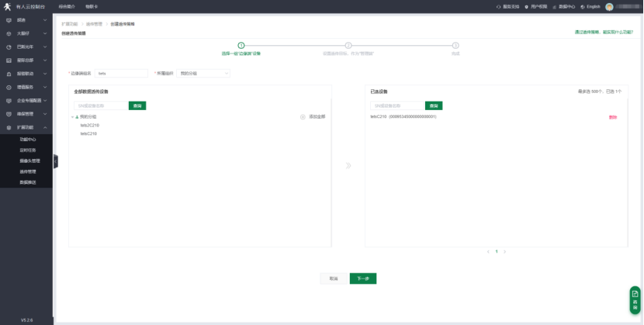
Task: Click the green 下一步 next button
Action: coord(362,278)
